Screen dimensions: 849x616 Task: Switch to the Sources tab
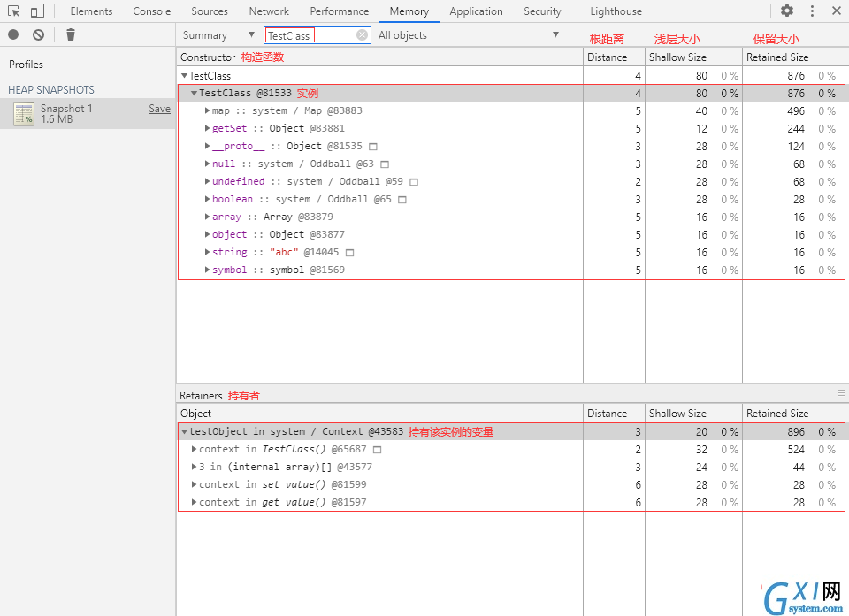[x=209, y=11]
